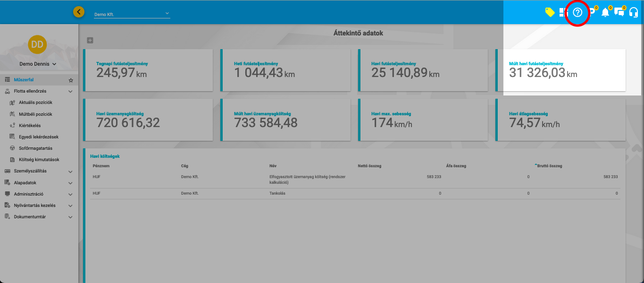The image size is (644, 283).
Task: Click the DD user avatar
Action: [37, 44]
